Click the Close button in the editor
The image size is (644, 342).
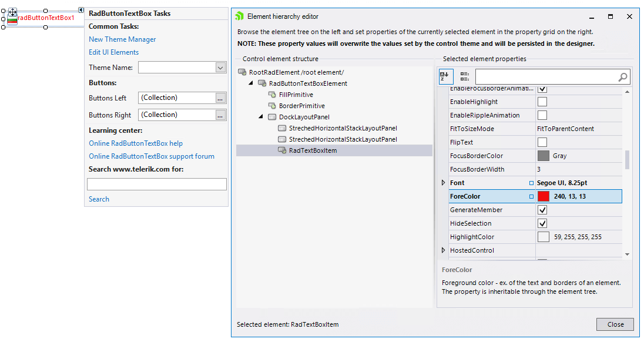[616, 324]
